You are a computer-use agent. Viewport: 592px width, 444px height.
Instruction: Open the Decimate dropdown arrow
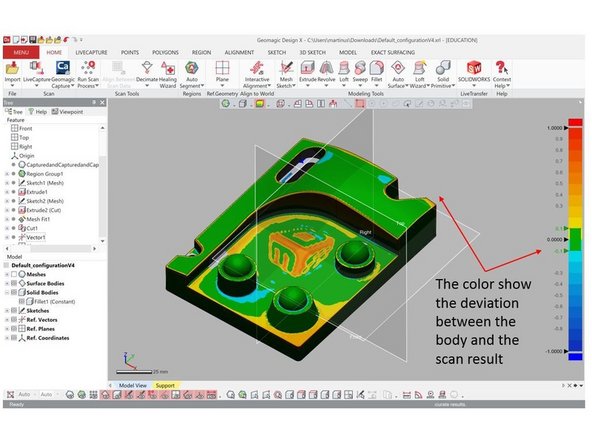point(147,86)
